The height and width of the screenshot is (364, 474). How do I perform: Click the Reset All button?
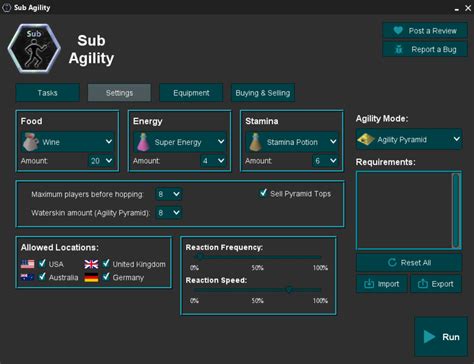[409, 263]
